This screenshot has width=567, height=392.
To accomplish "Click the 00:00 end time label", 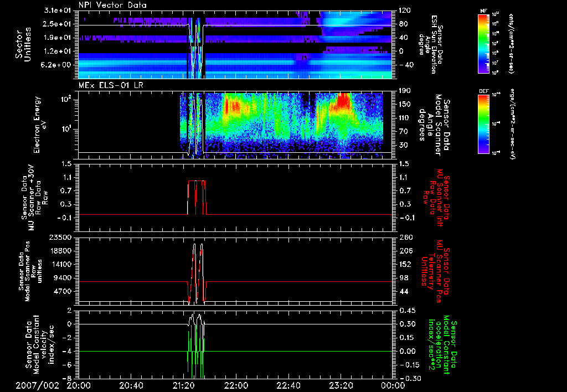I will click(x=391, y=384).
